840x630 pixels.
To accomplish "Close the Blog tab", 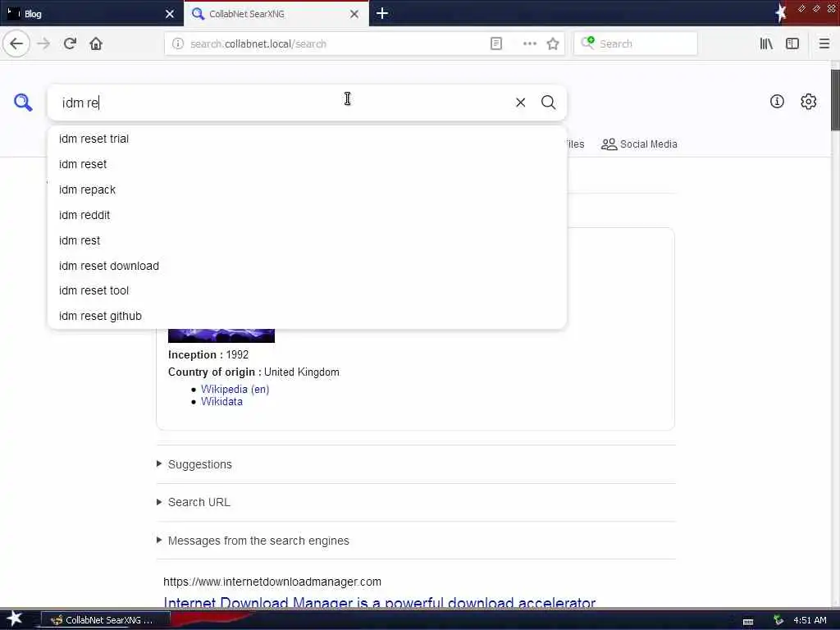I will coord(170,14).
